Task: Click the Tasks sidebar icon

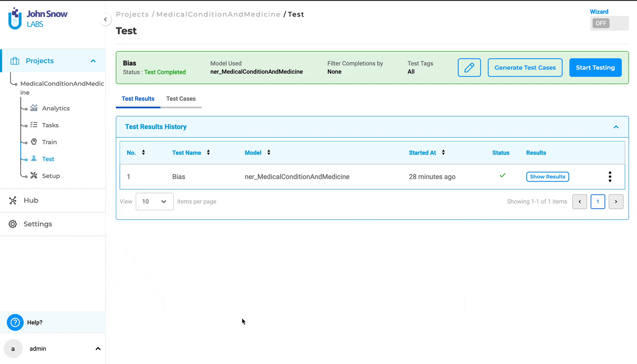Action: [x=34, y=125]
